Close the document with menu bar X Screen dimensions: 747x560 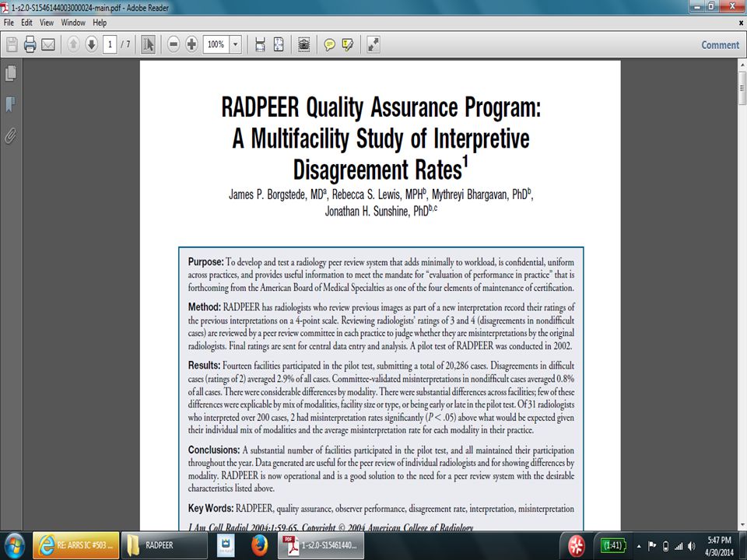coord(741,23)
